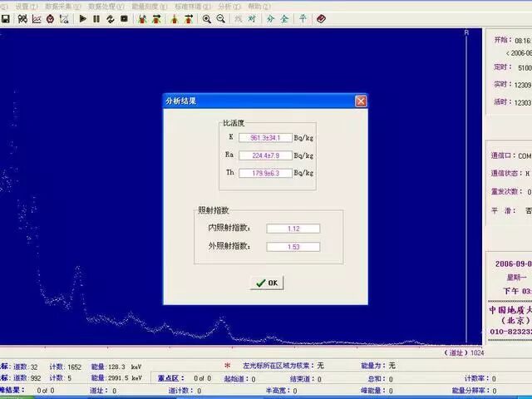Click the grayed 线 linear scale icon
This screenshot has height=399, width=532.
tap(239, 18)
